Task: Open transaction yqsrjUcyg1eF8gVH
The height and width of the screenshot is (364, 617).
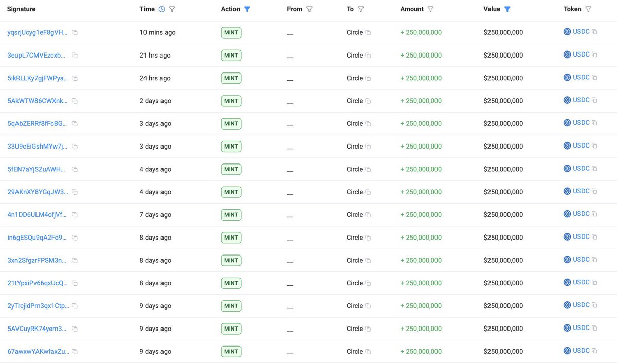Action: click(38, 32)
